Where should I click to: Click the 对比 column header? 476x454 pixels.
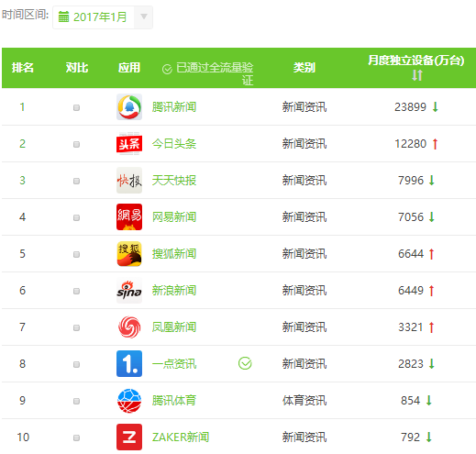coord(77,68)
